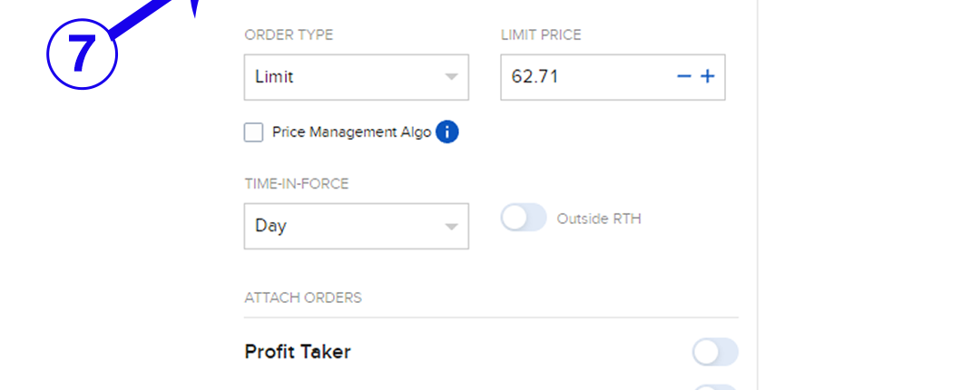
Task: Click the Profit Taker heading
Action: click(298, 352)
